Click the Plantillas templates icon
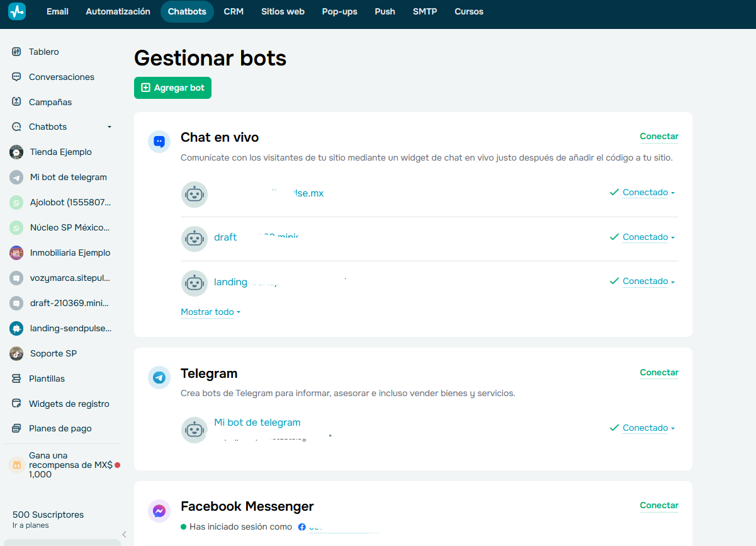 (x=16, y=378)
